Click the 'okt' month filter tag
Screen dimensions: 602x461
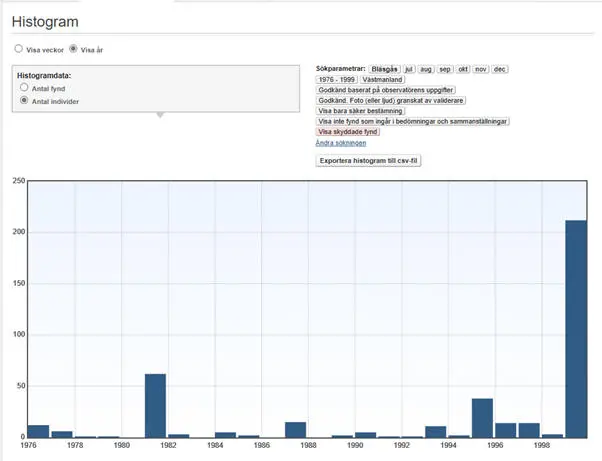(463, 68)
